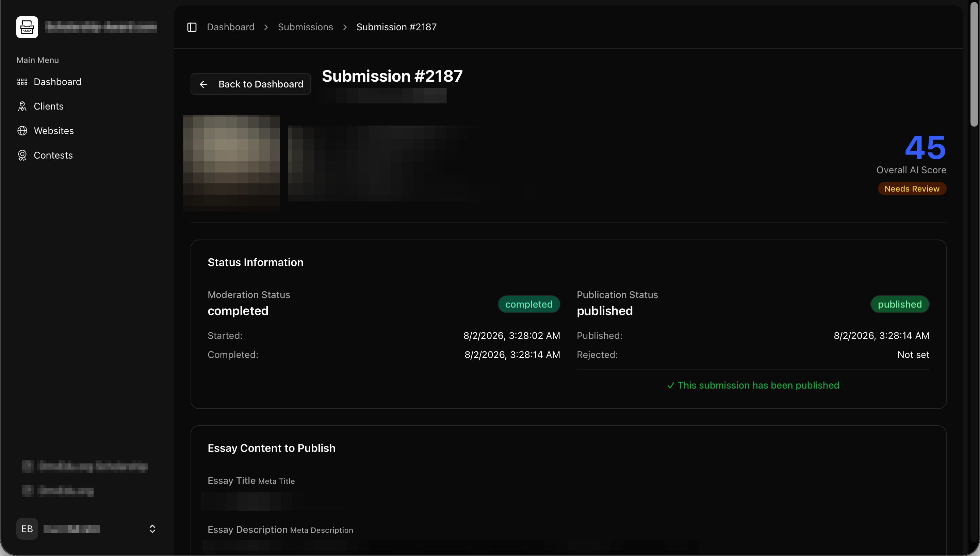Click the Back to Dashboard button
The height and width of the screenshot is (556, 980).
click(251, 84)
